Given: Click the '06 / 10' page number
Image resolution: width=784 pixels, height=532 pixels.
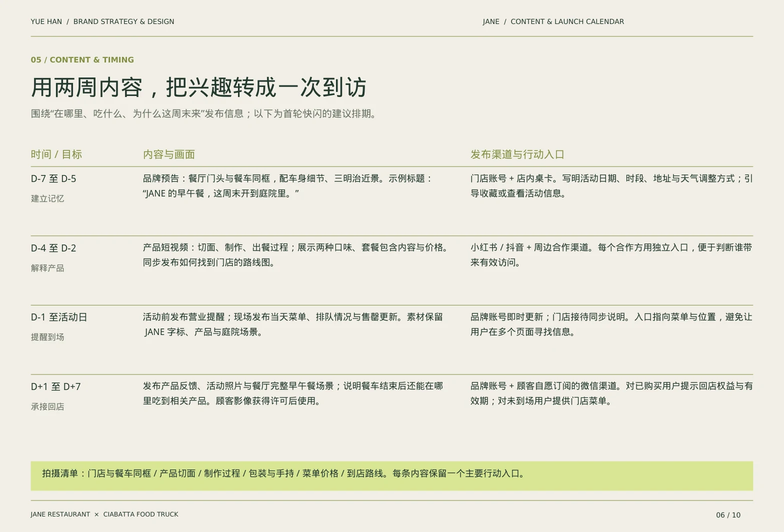Looking at the screenshot, I should pos(728,515).
